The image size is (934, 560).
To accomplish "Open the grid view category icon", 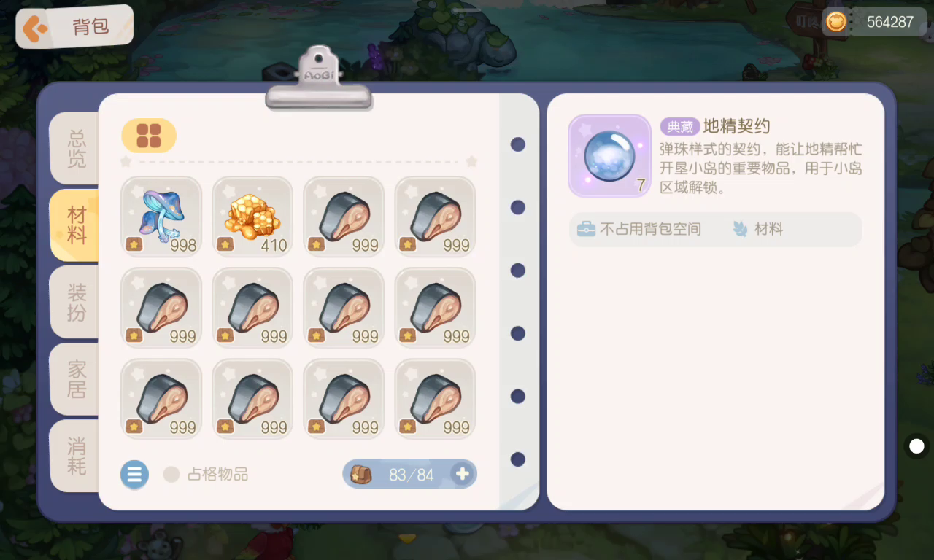I will [x=149, y=136].
